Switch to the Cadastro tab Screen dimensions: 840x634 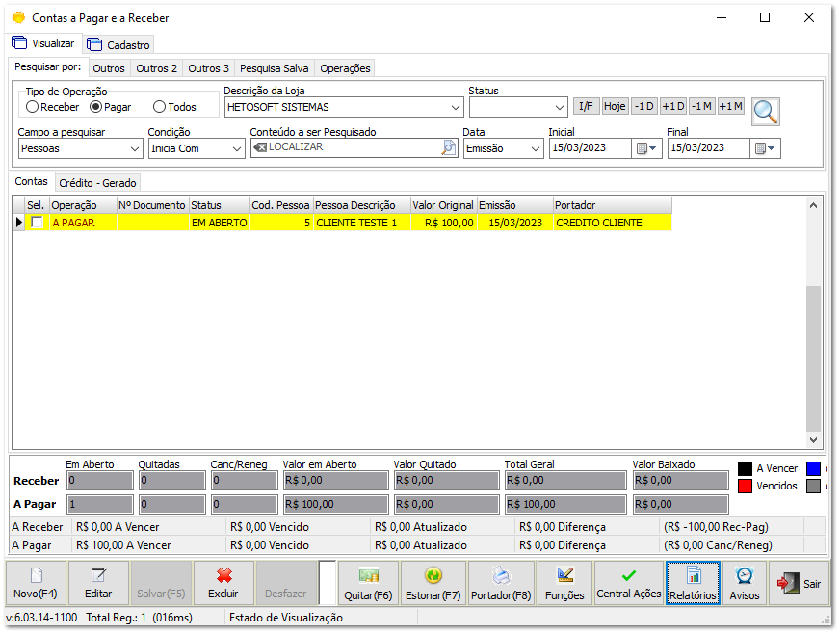pyautogui.click(x=119, y=44)
